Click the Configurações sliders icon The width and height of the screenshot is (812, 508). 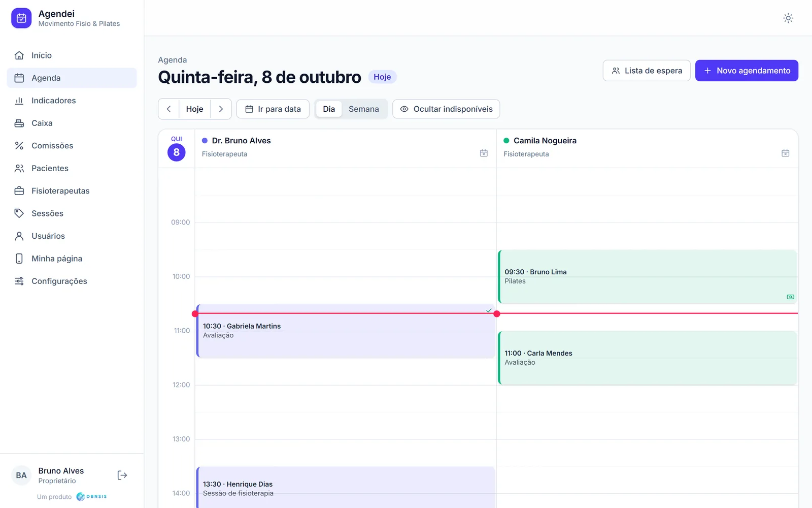click(19, 281)
